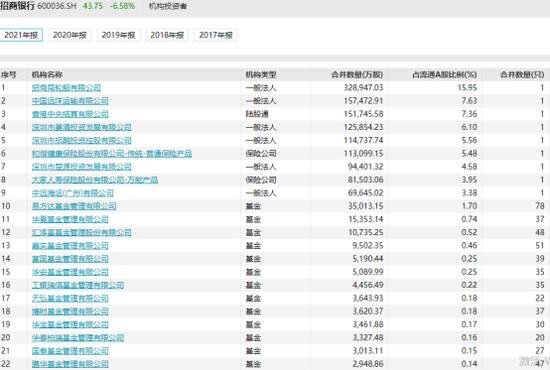Screen dimensions: 550x370
Task: Select the cell showing 328,947.03
Action: pos(363,88)
